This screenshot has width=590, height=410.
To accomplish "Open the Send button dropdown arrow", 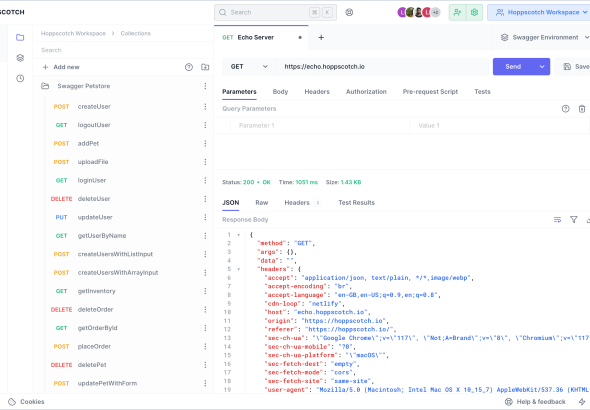I will click(x=542, y=67).
